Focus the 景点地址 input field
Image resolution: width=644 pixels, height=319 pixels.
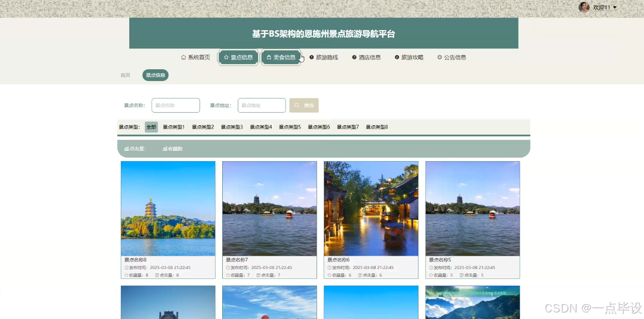pos(262,106)
